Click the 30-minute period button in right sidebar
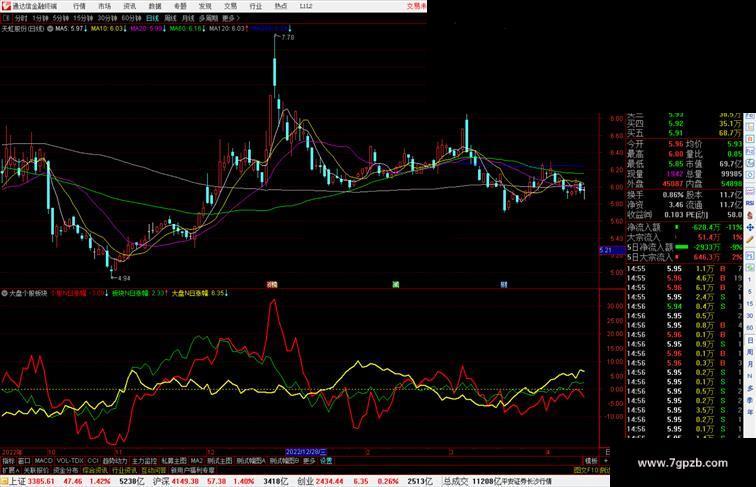 750,315
